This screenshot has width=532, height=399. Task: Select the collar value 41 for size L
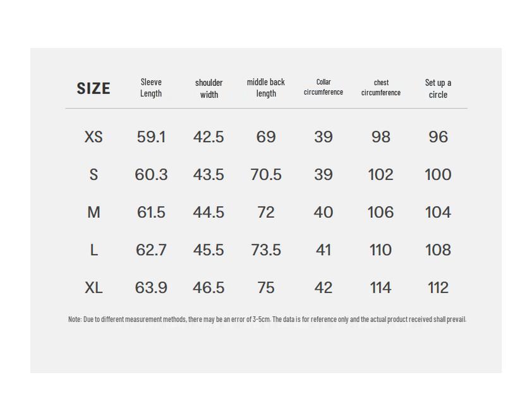point(323,251)
